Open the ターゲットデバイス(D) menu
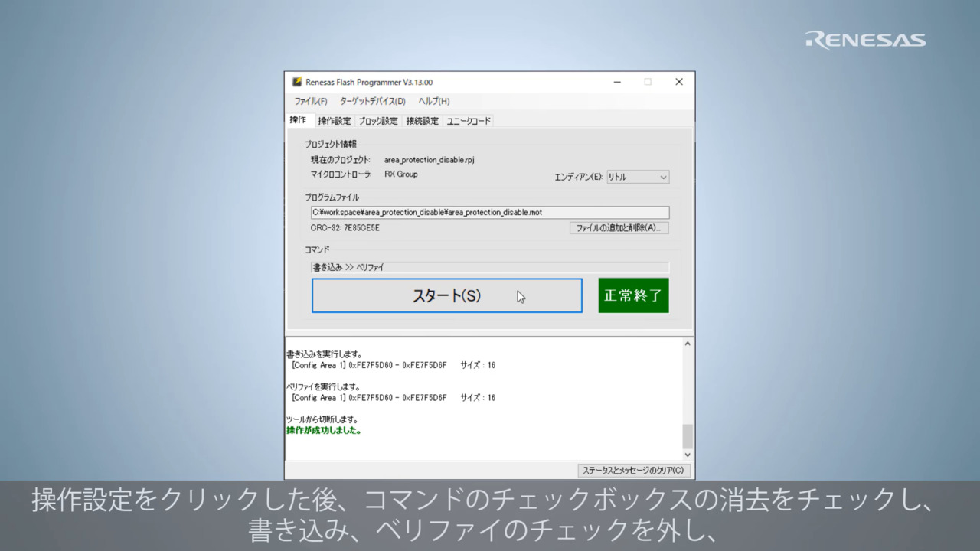This screenshot has height=551, width=980. 373,101
